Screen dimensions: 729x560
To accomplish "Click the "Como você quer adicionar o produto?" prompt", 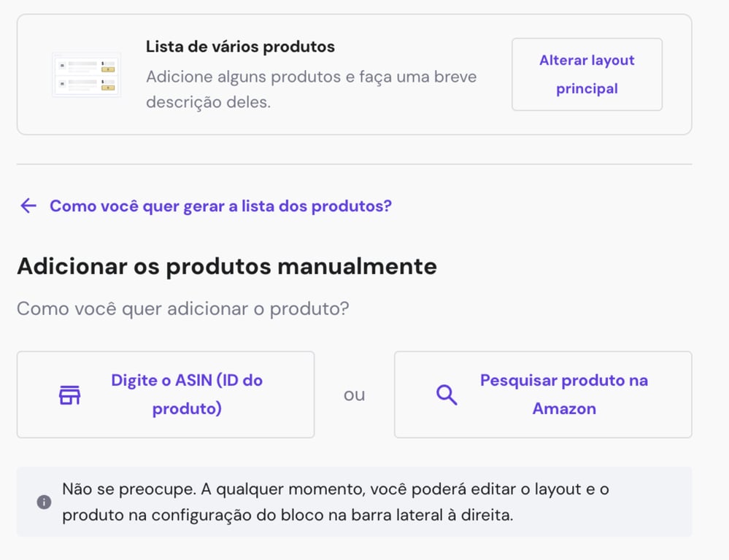I will click(183, 308).
